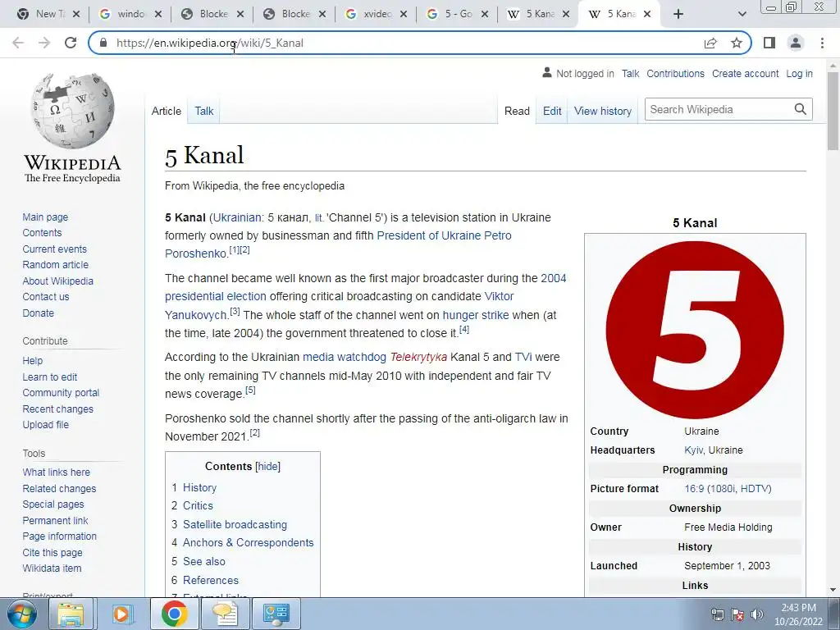Screen dimensions: 840x630
Task: Click the Chrome taskbar icon
Action: point(174,614)
